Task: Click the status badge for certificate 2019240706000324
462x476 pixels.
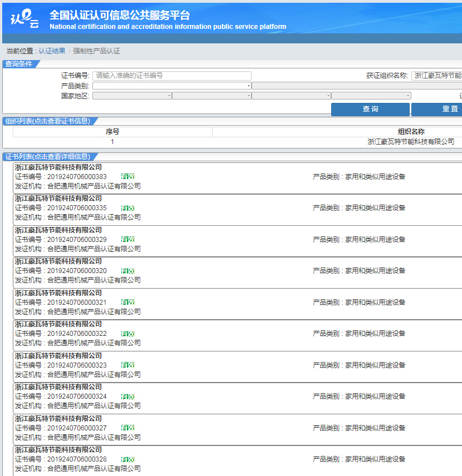Action: (x=127, y=396)
